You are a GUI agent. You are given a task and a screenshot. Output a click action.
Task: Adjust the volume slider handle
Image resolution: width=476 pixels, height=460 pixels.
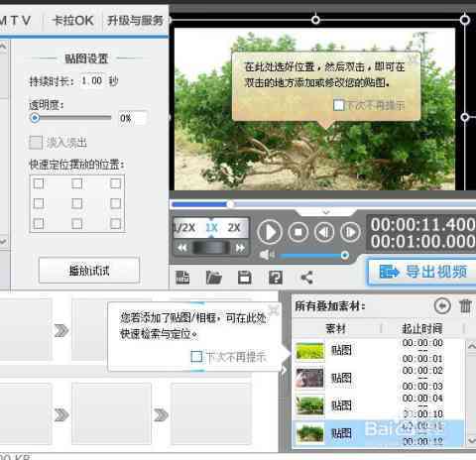click(x=344, y=255)
